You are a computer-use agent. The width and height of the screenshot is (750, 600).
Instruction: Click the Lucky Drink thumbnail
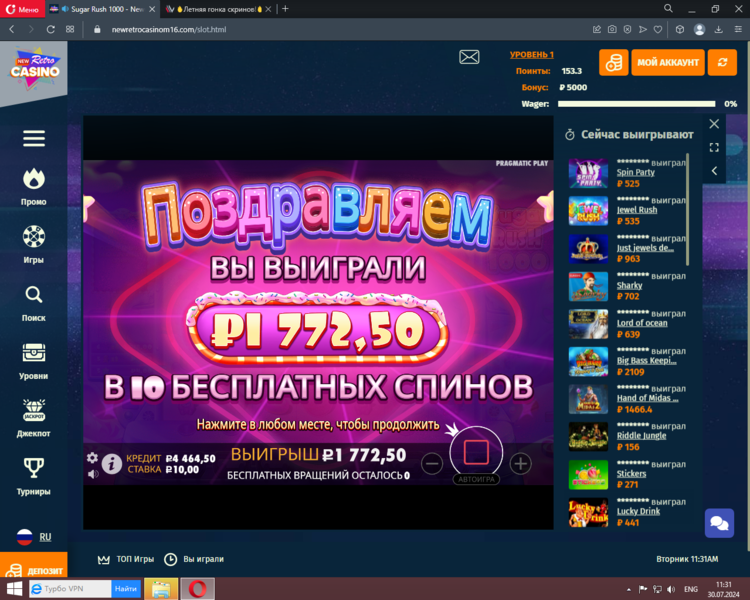pyautogui.click(x=588, y=512)
